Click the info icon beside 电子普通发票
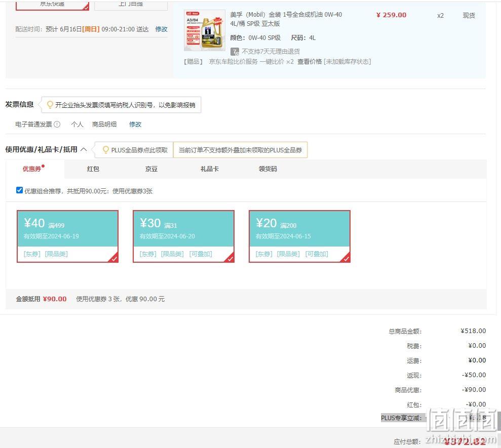Image resolution: width=501 pixels, height=448 pixels. coord(57,124)
